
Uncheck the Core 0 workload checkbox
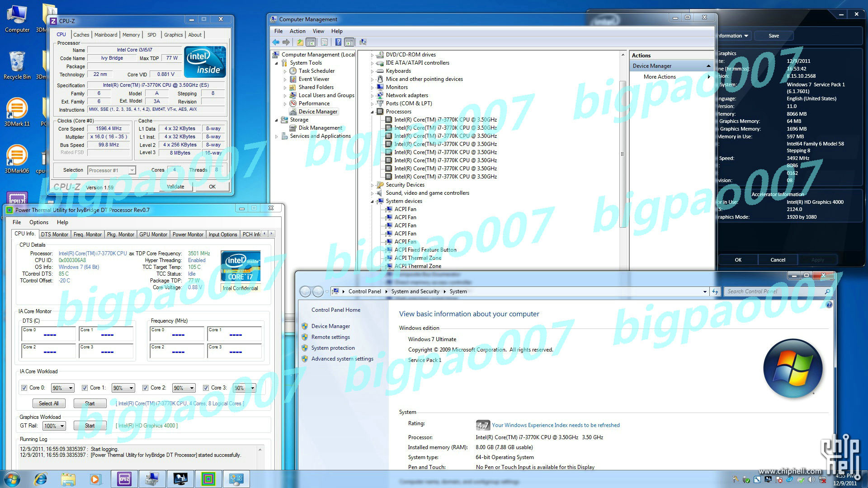coord(24,388)
